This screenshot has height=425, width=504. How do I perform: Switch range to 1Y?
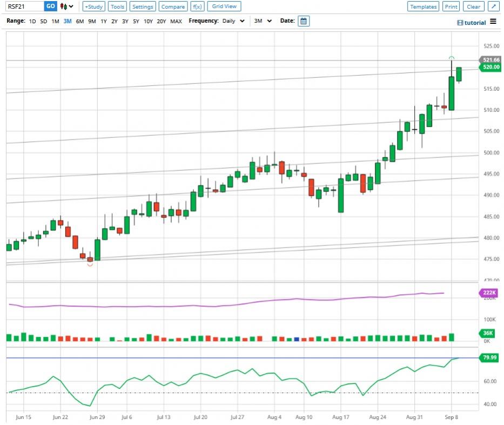point(104,21)
